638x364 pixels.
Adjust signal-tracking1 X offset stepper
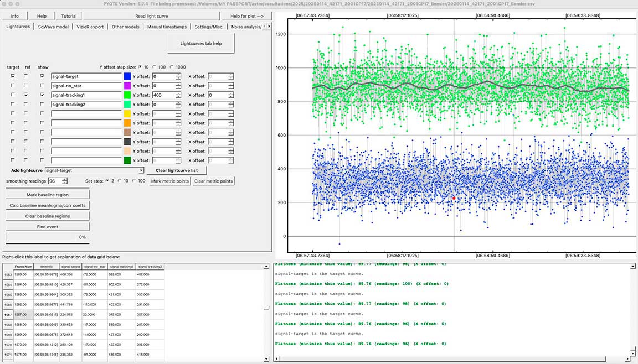coord(231,95)
